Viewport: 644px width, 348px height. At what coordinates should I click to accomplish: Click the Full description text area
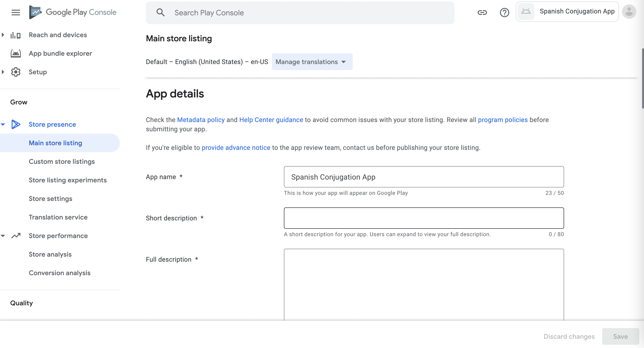[x=424, y=285]
